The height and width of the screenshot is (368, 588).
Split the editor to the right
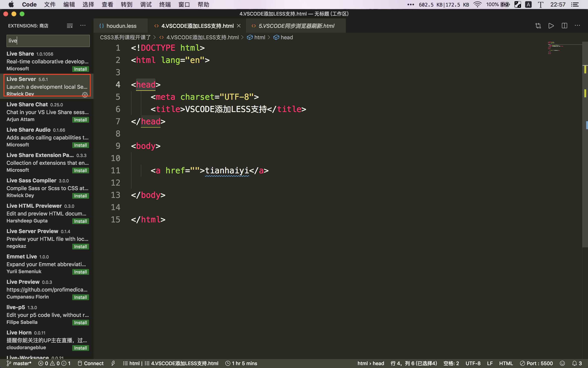pos(564,26)
